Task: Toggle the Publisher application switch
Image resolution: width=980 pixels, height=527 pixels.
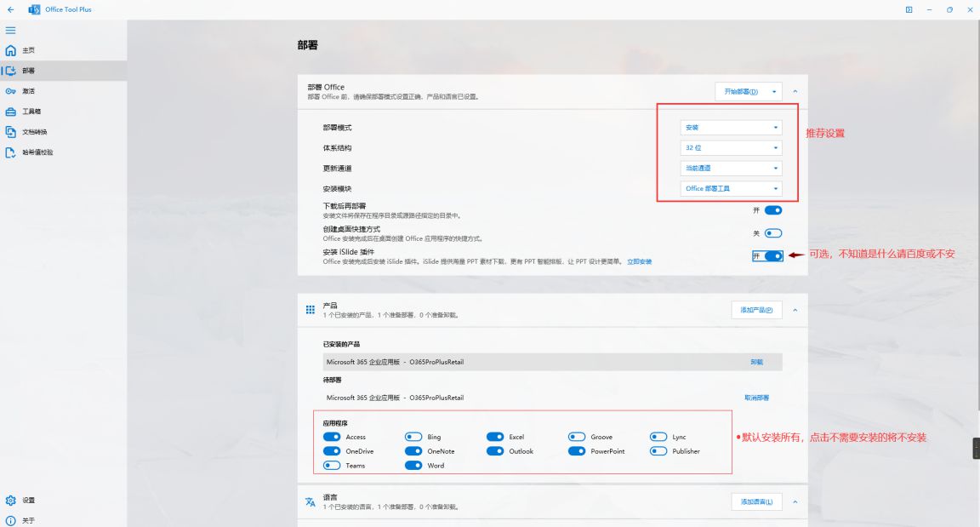Action: click(x=658, y=450)
